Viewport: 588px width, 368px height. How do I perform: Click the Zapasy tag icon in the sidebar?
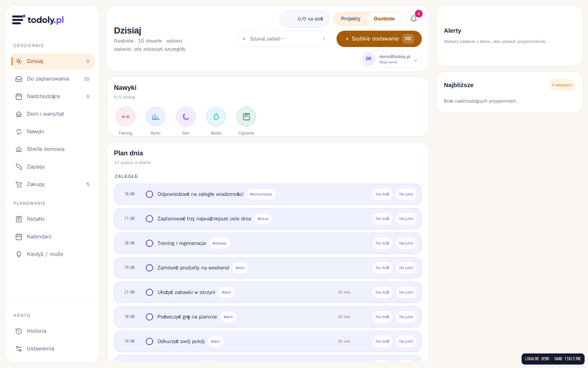pyautogui.click(x=19, y=167)
